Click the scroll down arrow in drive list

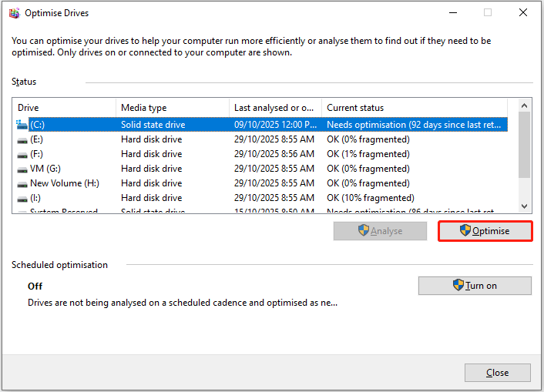pyautogui.click(x=524, y=206)
